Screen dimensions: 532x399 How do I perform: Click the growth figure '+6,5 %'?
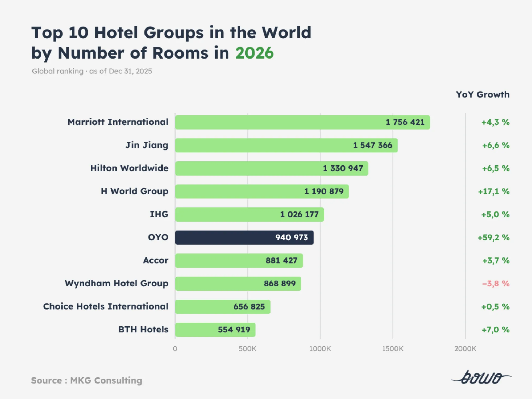coord(496,168)
